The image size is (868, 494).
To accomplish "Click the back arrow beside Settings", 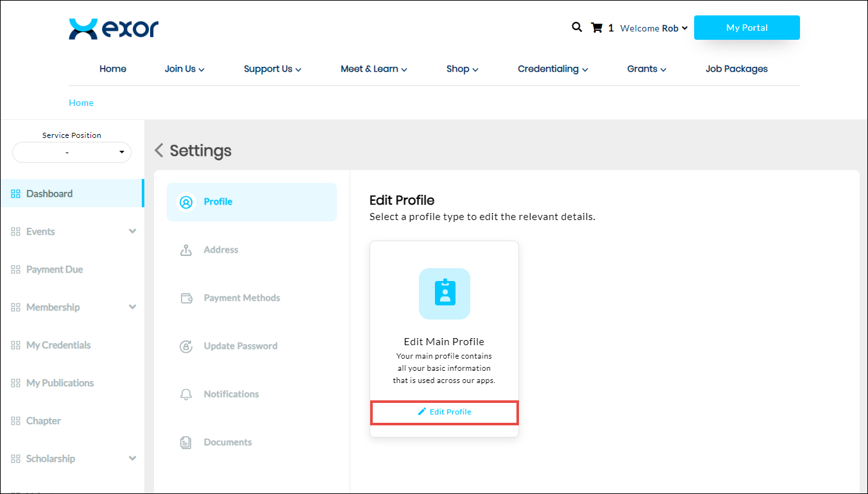I will click(x=159, y=151).
